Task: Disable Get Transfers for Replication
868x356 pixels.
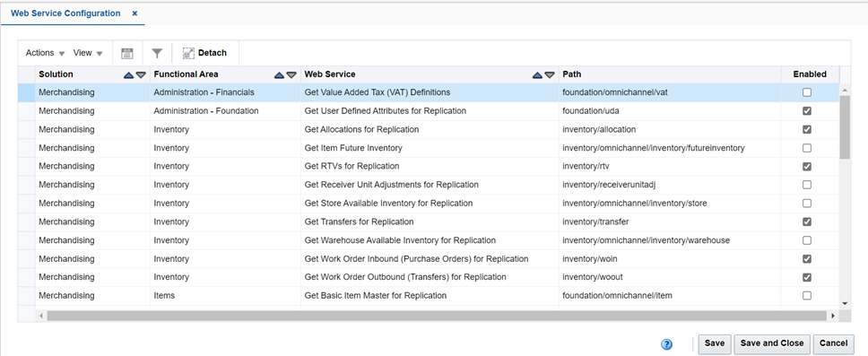Action: (807, 221)
